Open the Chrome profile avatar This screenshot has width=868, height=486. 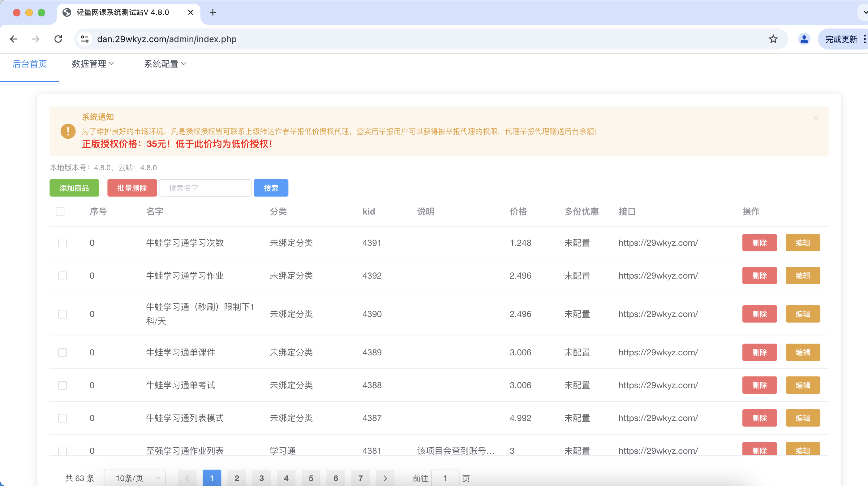click(x=804, y=39)
